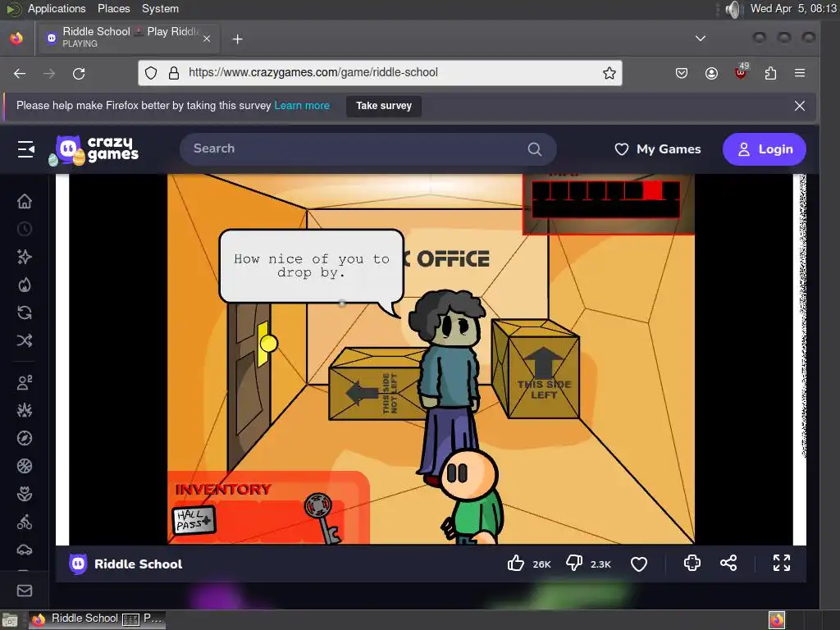Dismiss the Firefox survey notification bar
The width and height of the screenshot is (840, 630).
799,106
